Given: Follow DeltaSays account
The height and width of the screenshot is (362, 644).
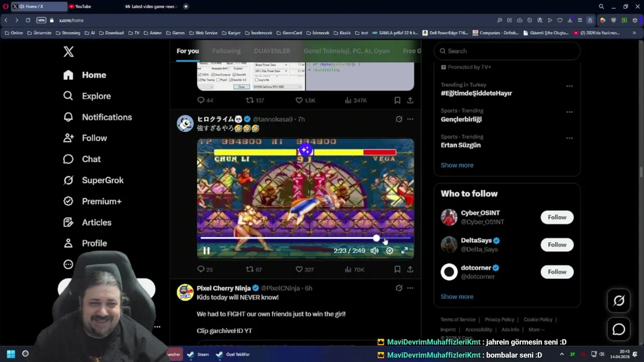Looking at the screenshot, I should (x=557, y=245).
